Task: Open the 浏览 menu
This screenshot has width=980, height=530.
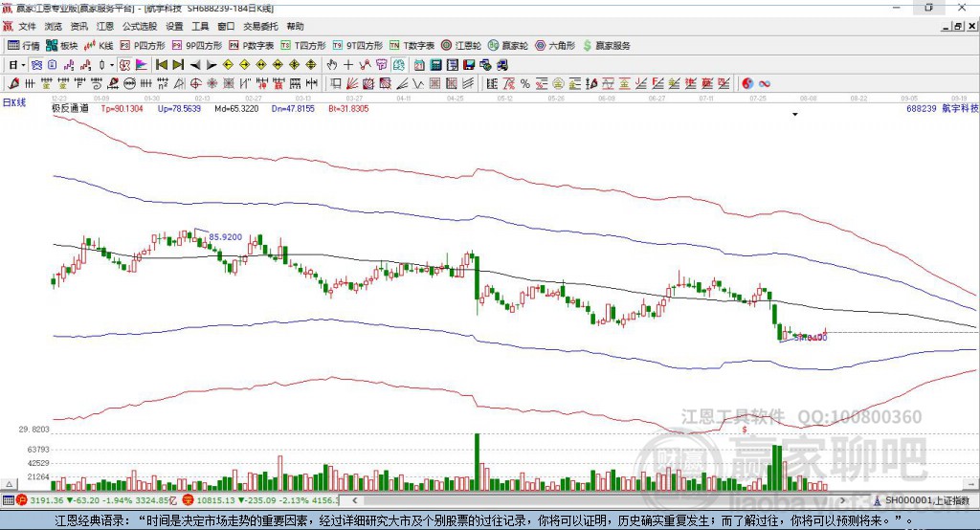Action: click(x=54, y=26)
